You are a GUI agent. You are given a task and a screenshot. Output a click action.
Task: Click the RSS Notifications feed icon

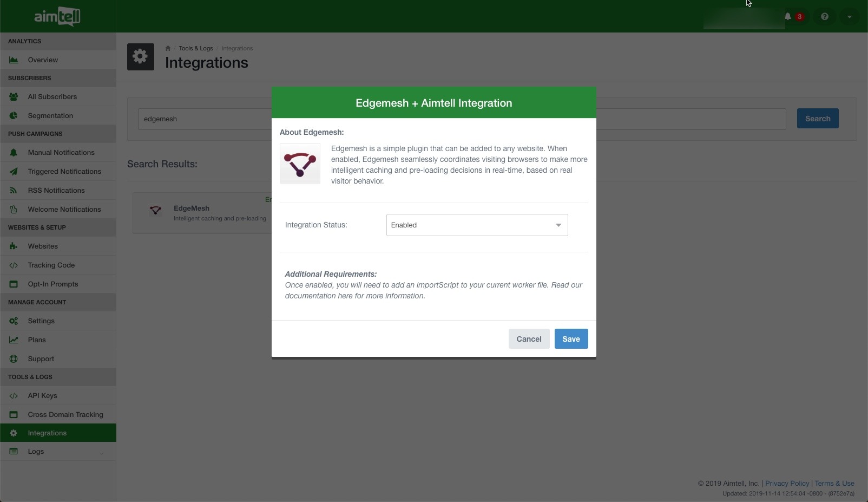14,191
